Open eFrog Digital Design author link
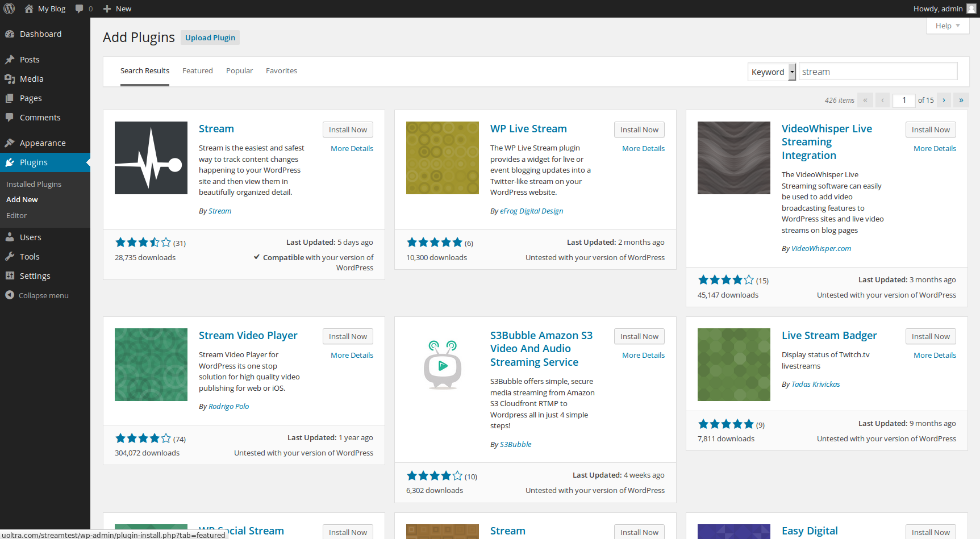 coord(532,211)
